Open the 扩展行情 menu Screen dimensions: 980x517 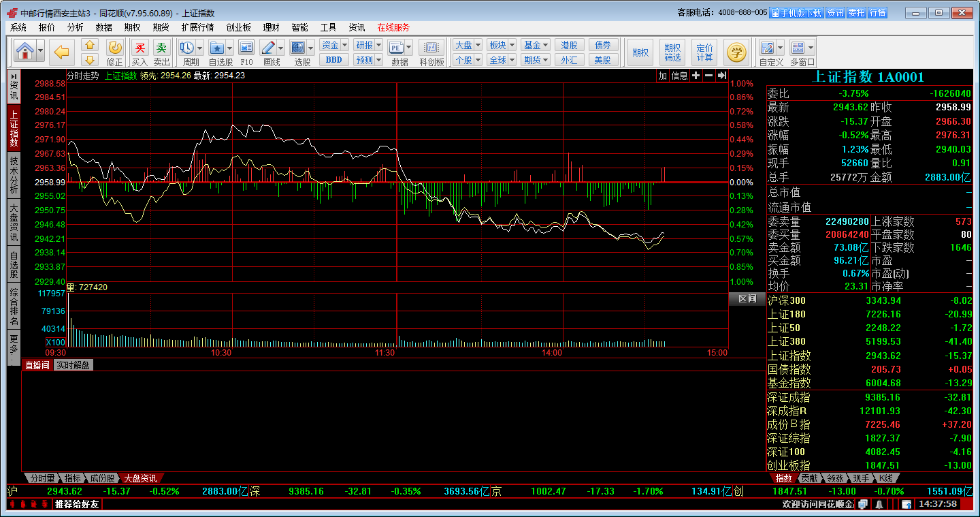point(197,27)
